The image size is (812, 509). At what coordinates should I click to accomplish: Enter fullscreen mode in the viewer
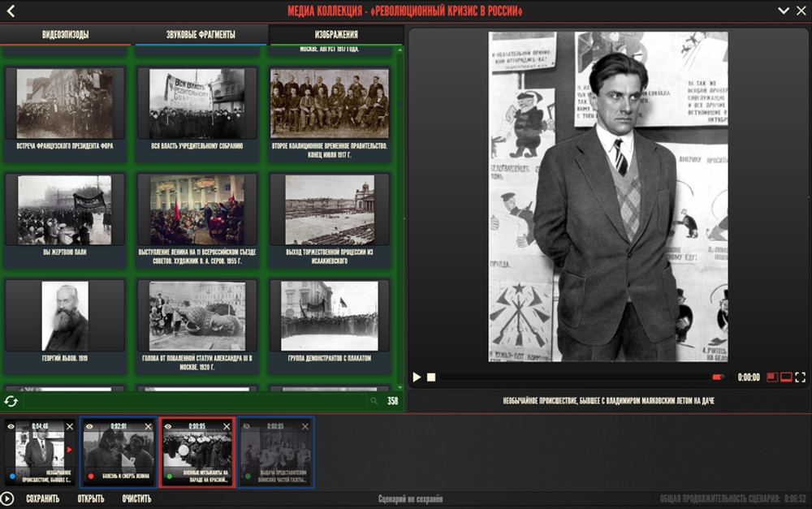tap(801, 377)
